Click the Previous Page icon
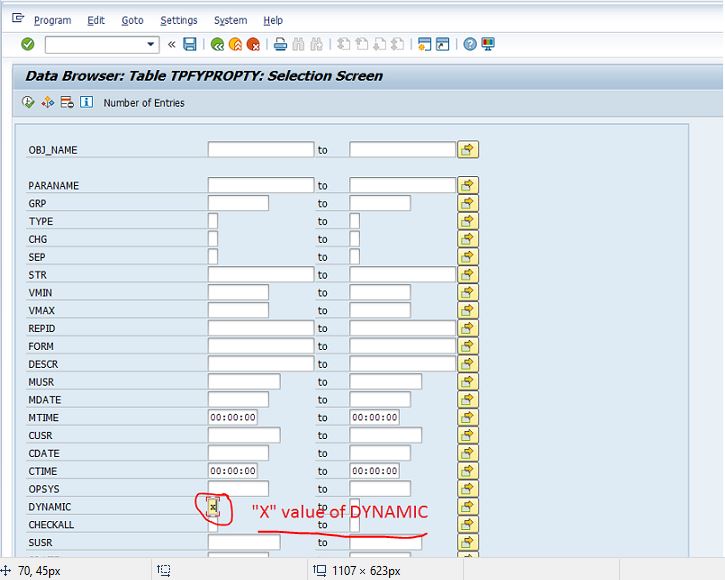The height and width of the screenshot is (580, 725). (362, 44)
